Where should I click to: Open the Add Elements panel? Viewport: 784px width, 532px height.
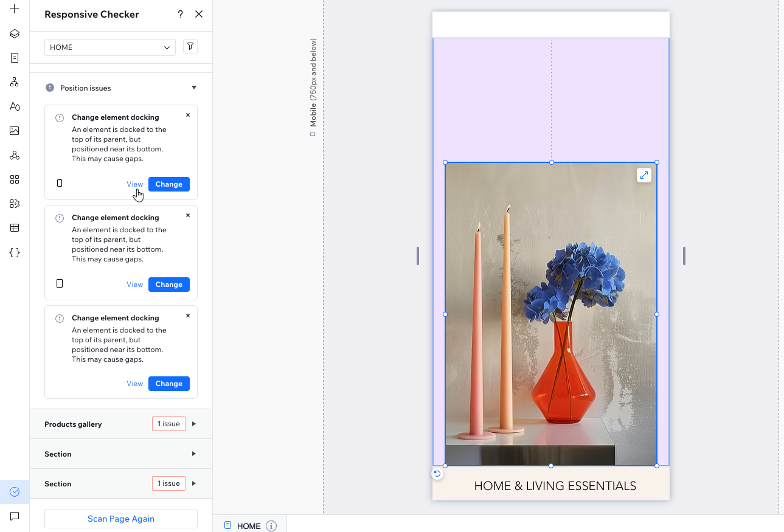(x=15, y=9)
